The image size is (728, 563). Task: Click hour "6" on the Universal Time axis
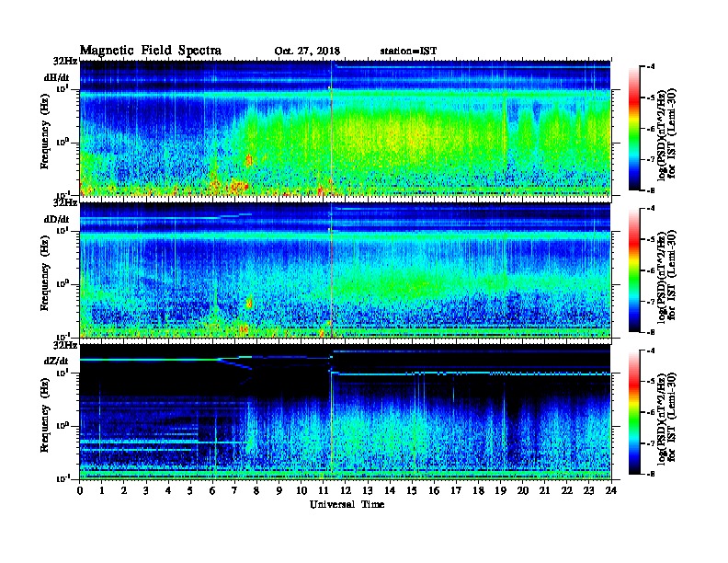(x=213, y=490)
